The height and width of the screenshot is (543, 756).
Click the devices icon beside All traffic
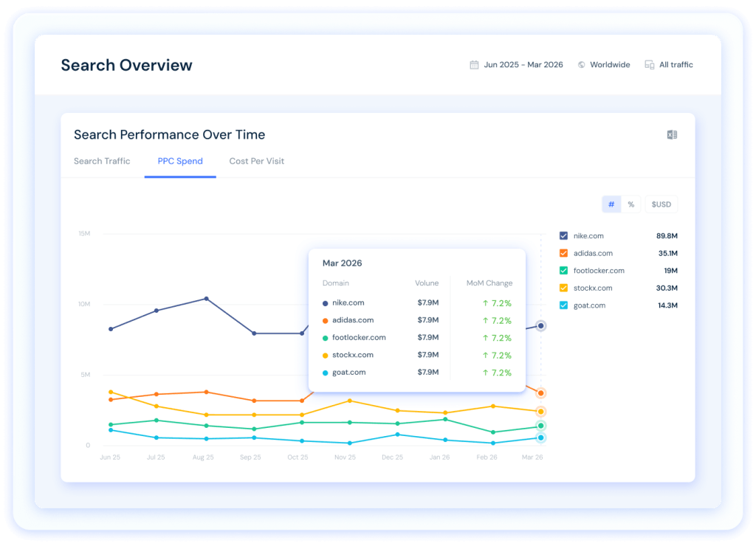(650, 65)
